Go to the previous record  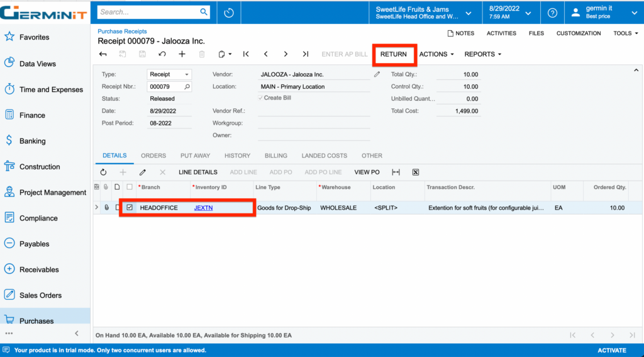[x=266, y=54]
